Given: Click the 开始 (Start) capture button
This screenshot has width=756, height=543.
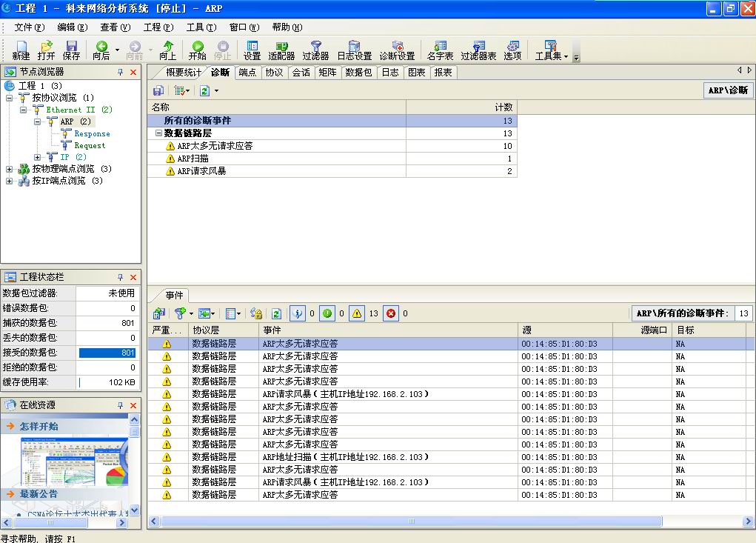Looking at the screenshot, I should (x=197, y=50).
